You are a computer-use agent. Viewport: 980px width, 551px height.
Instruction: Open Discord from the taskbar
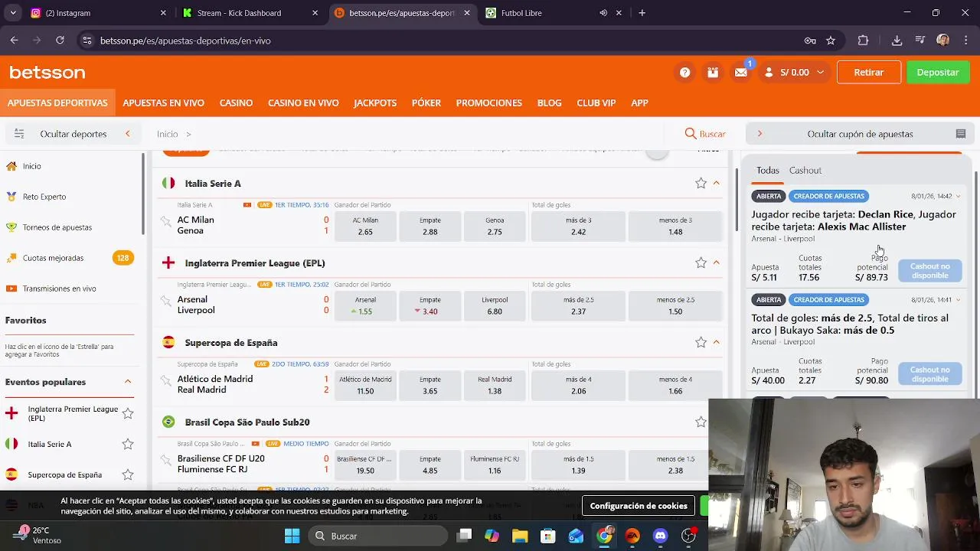pyautogui.click(x=660, y=536)
